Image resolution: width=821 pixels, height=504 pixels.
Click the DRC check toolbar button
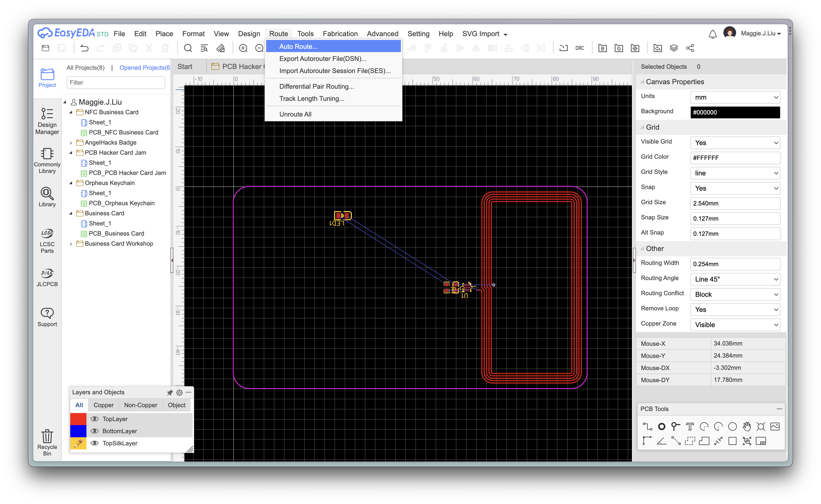[580, 48]
